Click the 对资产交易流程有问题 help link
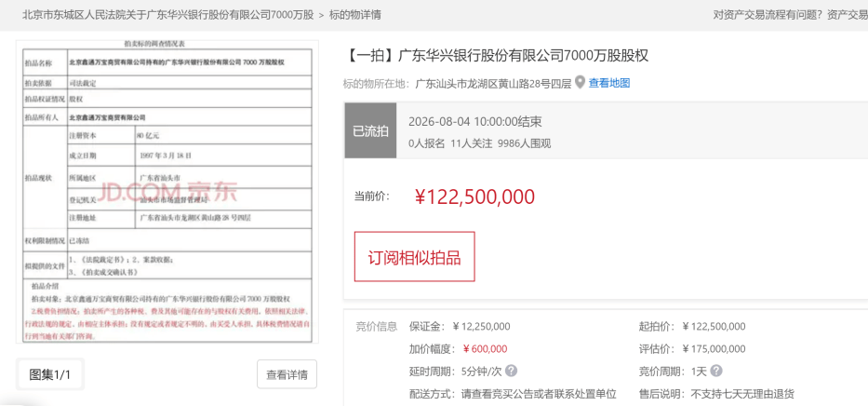This screenshot has height=406, width=868. 768,15
